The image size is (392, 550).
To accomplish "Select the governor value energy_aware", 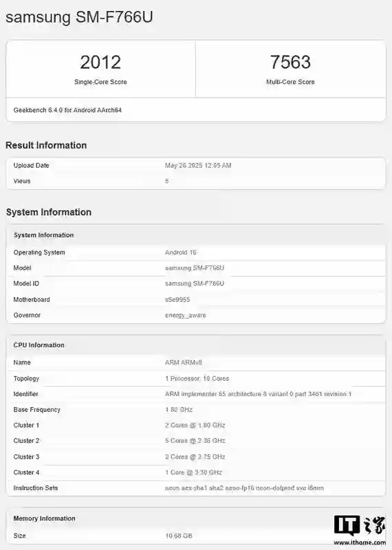I will (x=185, y=315).
